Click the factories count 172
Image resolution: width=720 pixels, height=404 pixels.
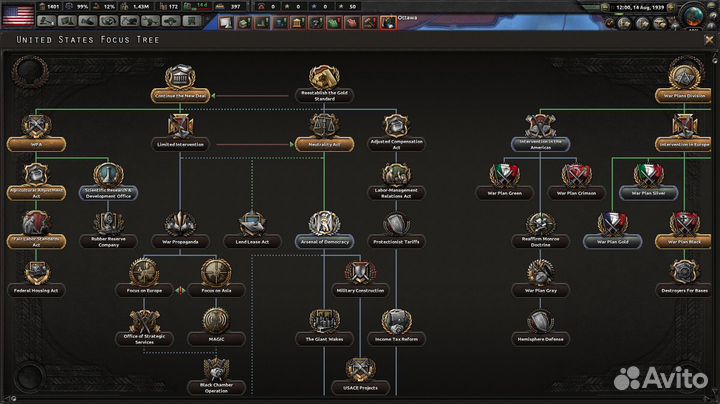(x=173, y=7)
